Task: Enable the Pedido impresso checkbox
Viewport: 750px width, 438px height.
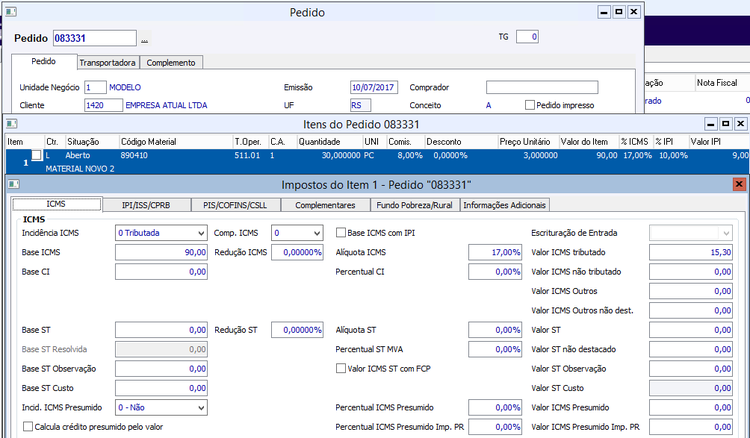Action: click(x=530, y=104)
